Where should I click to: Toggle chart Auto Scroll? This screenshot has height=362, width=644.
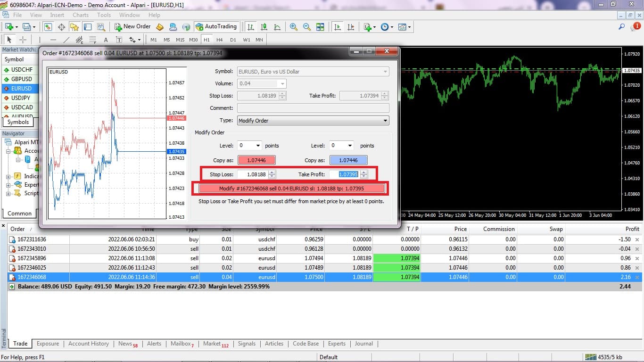click(338, 27)
